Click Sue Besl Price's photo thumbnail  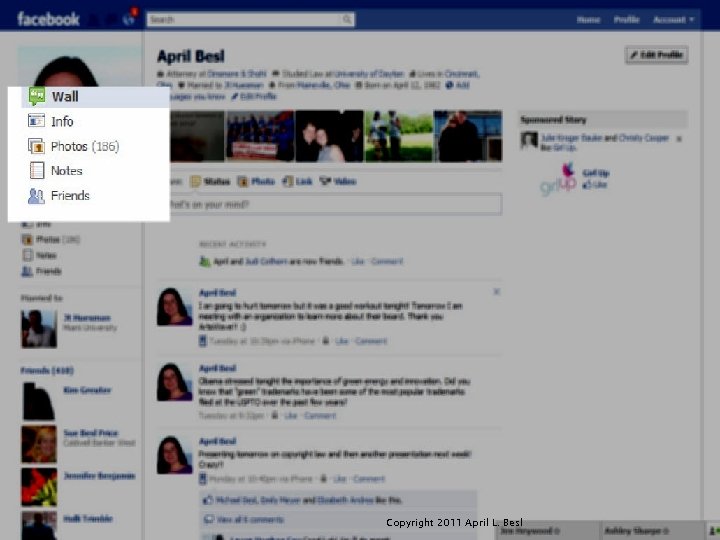click(x=39, y=444)
